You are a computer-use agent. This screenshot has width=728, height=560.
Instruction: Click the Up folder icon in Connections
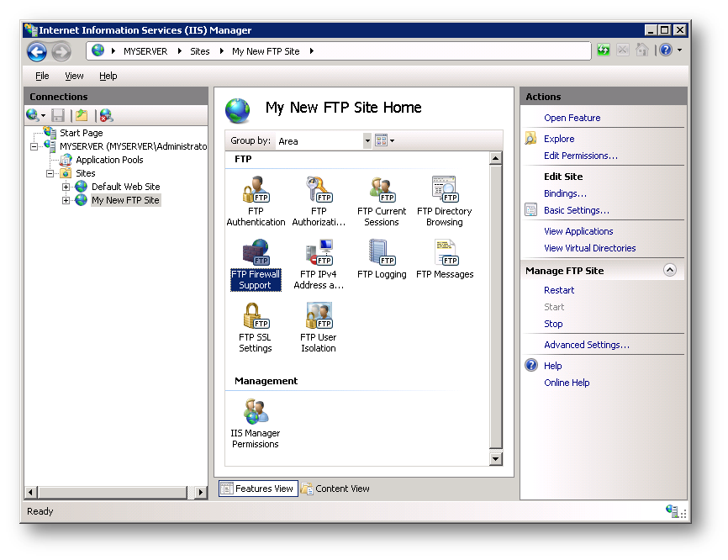point(82,115)
